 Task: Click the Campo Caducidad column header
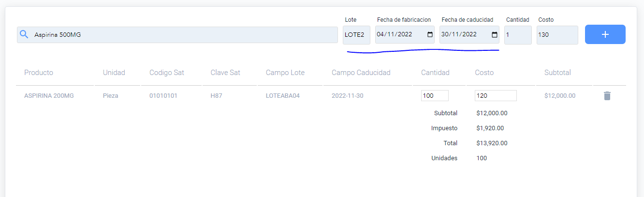361,73
